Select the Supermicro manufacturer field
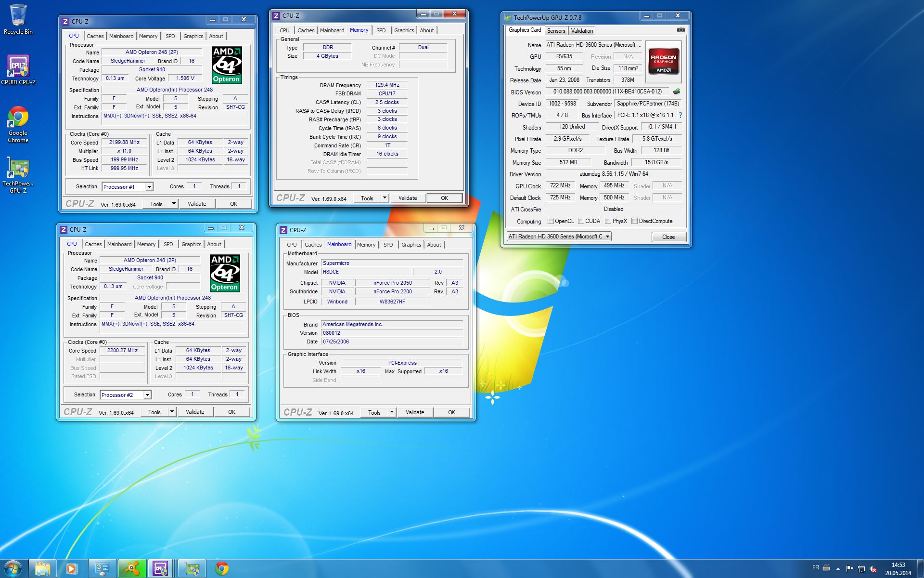The image size is (924, 578). (392, 263)
